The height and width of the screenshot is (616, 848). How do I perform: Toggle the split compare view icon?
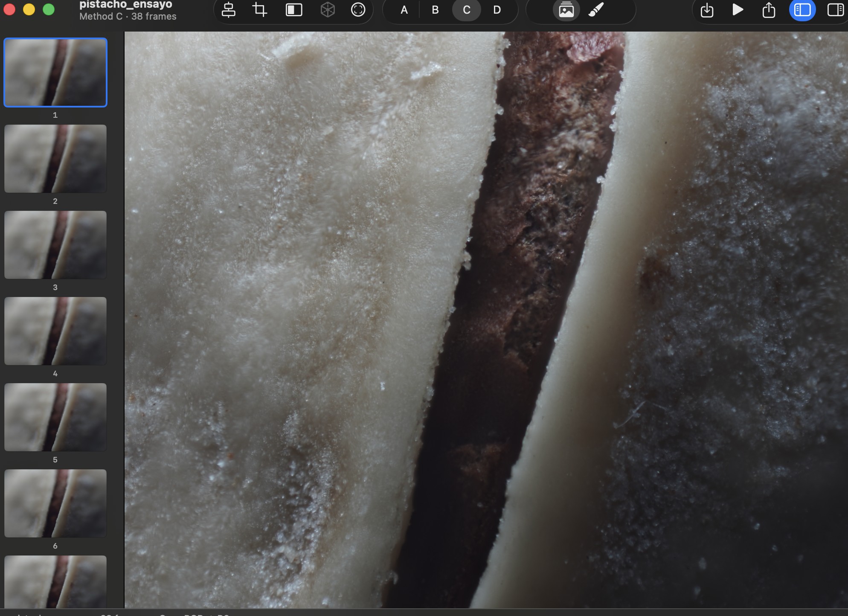(x=294, y=10)
